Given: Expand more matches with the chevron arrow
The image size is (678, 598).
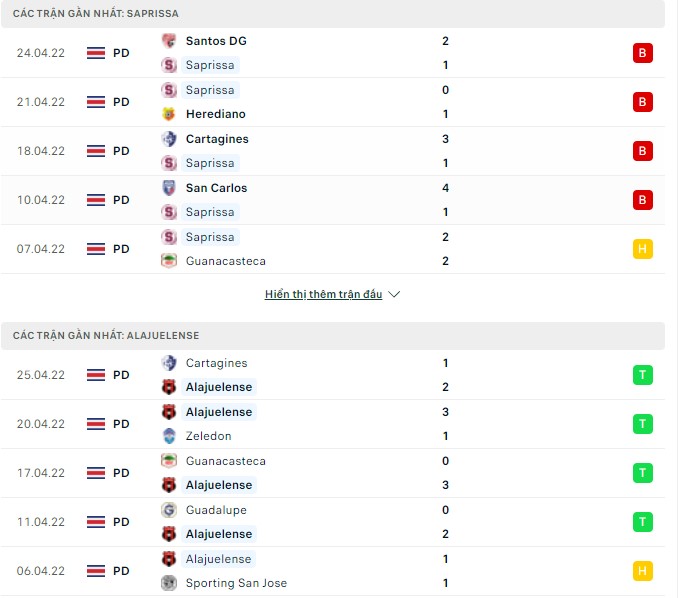Looking at the screenshot, I should pos(394,295).
